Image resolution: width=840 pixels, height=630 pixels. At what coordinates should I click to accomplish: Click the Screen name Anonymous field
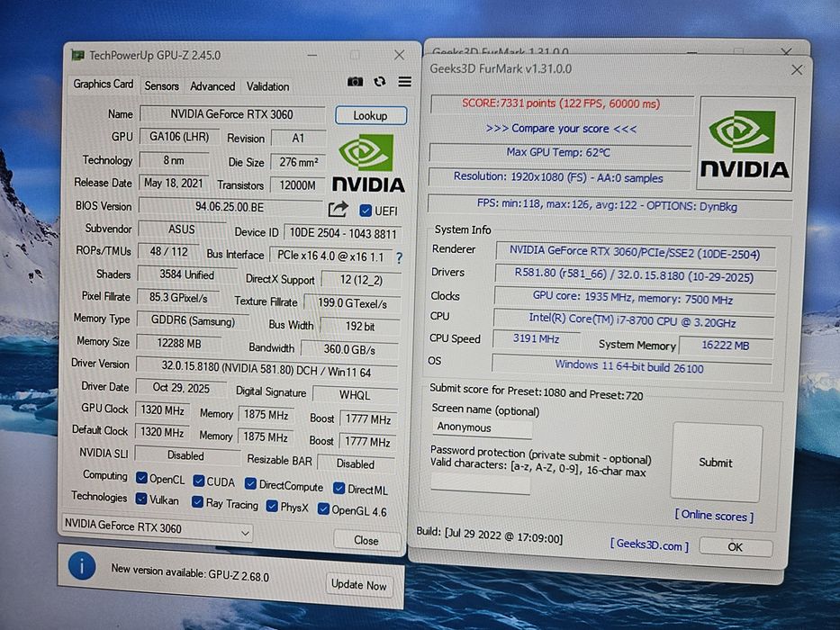click(482, 427)
